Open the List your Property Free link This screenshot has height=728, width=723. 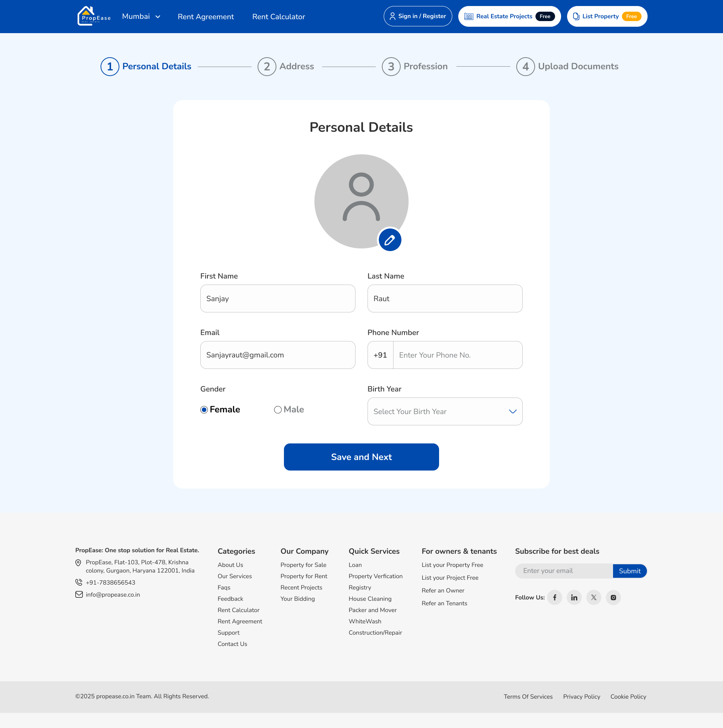(x=452, y=565)
